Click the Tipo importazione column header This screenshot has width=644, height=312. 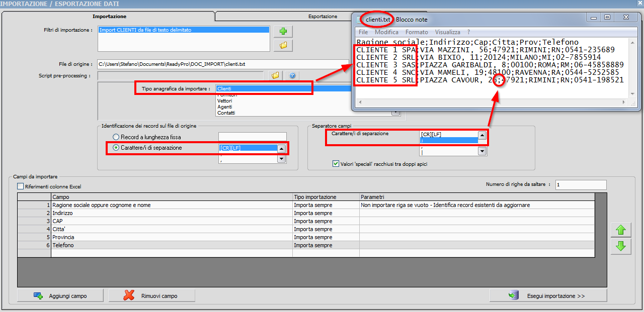pos(326,197)
